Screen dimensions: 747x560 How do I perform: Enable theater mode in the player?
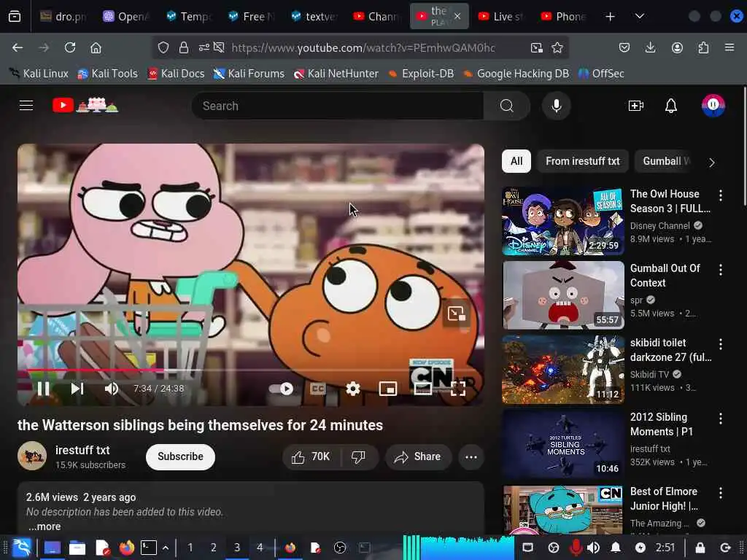pyautogui.click(x=422, y=389)
